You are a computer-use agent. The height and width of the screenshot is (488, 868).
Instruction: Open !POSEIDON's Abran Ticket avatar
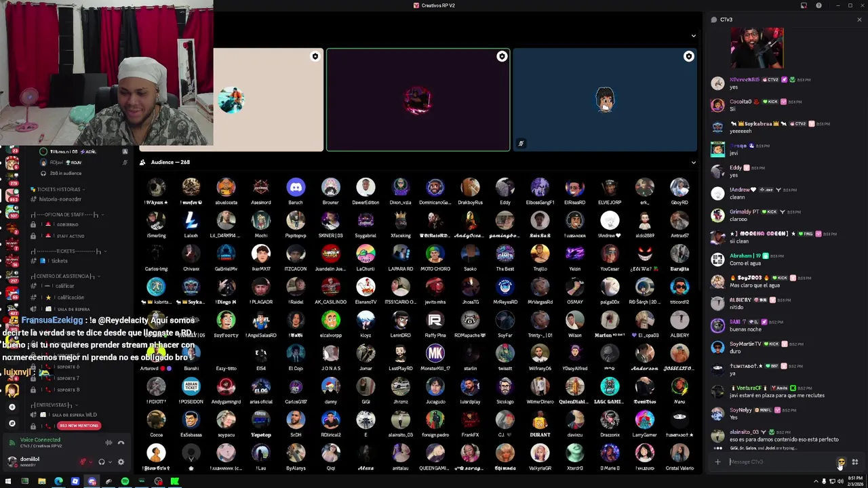191,386
